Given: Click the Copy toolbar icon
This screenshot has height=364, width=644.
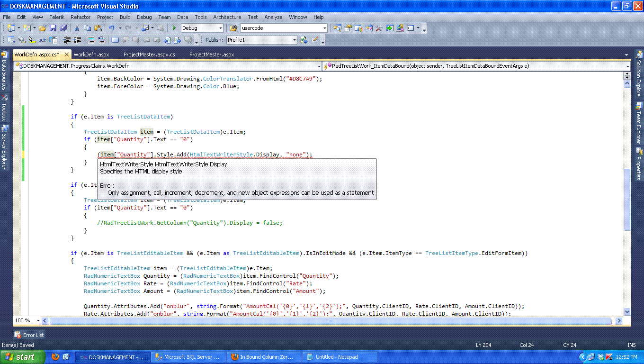Looking at the screenshot, I should coord(88,28).
